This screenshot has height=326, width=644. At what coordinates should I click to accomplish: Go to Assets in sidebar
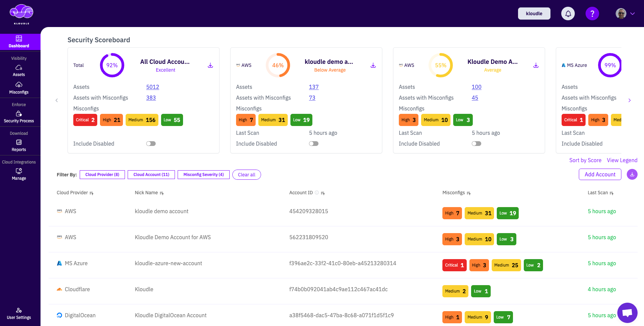19,71
